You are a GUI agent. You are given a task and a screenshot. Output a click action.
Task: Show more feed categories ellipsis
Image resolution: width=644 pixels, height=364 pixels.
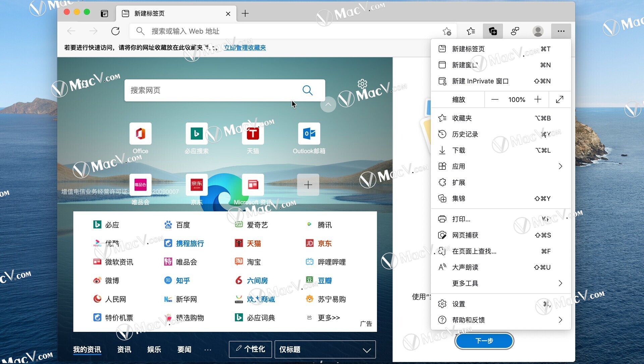pyautogui.click(x=208, y=350)
